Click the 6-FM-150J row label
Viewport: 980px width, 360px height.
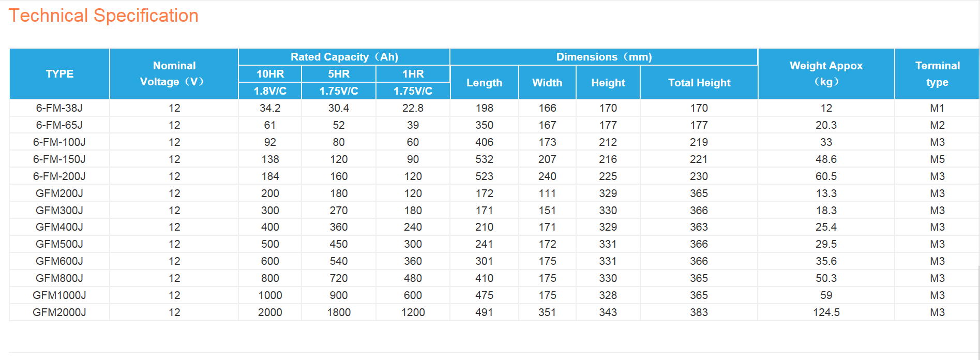click(x=59, y=159)
